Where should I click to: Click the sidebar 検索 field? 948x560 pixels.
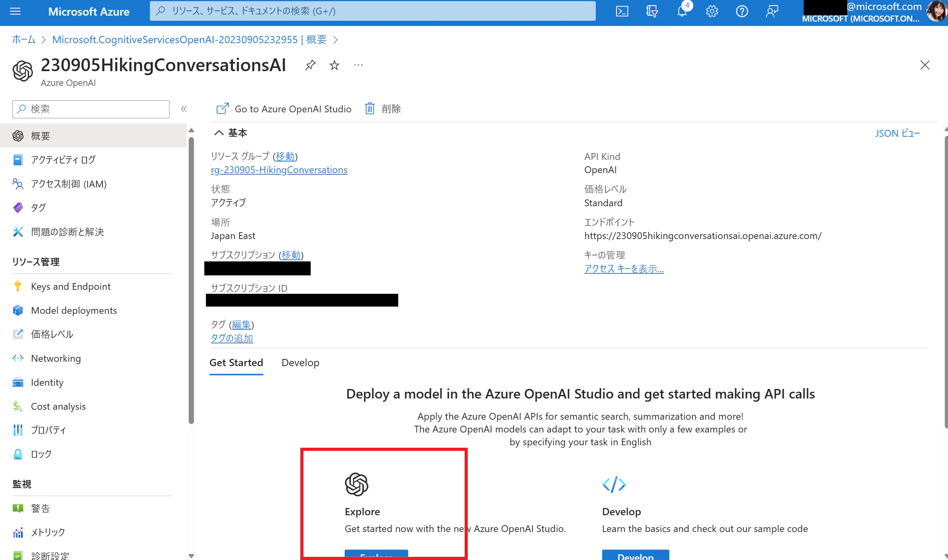[x=91, y=109]
